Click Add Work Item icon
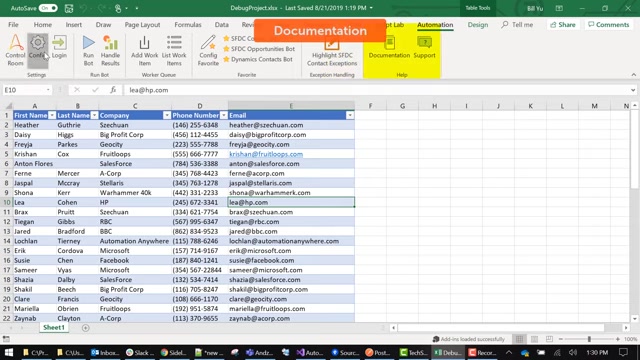The height and width of the screenshot is (360, 640). (x=144, y=42)
